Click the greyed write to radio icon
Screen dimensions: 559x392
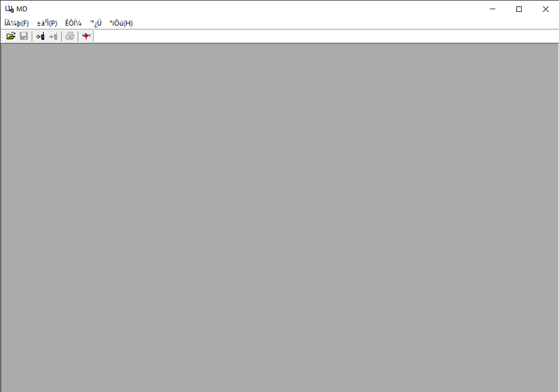coord(53,36)
